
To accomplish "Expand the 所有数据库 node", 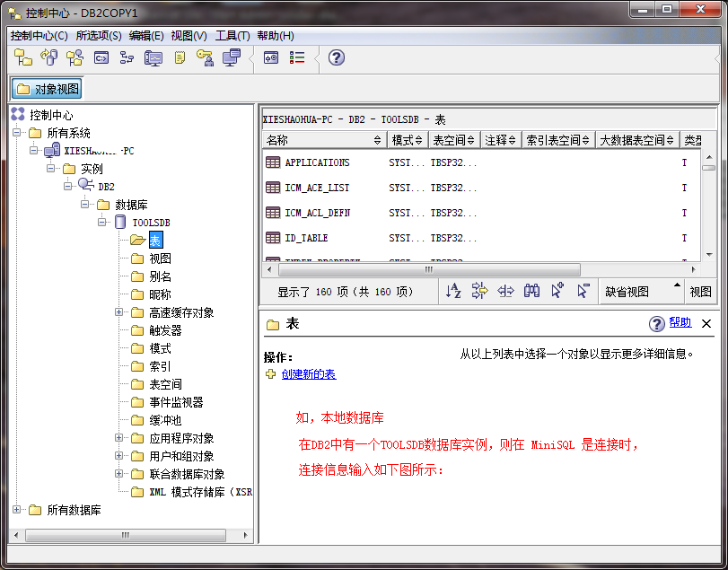I will click(x=17, y=510).
